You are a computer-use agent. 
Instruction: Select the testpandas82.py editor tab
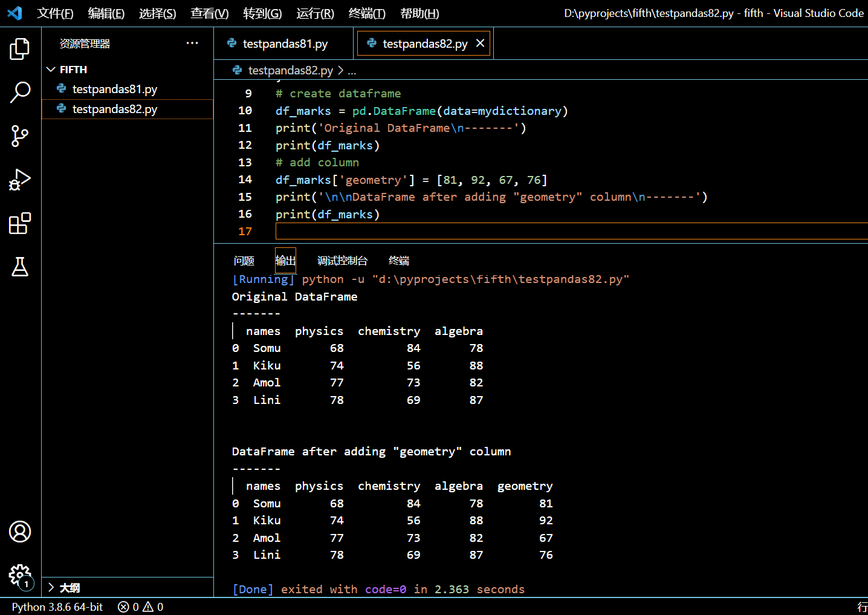point(423,44)
